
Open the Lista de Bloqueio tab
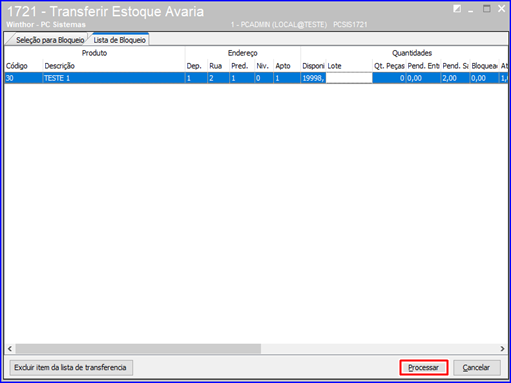120,40
